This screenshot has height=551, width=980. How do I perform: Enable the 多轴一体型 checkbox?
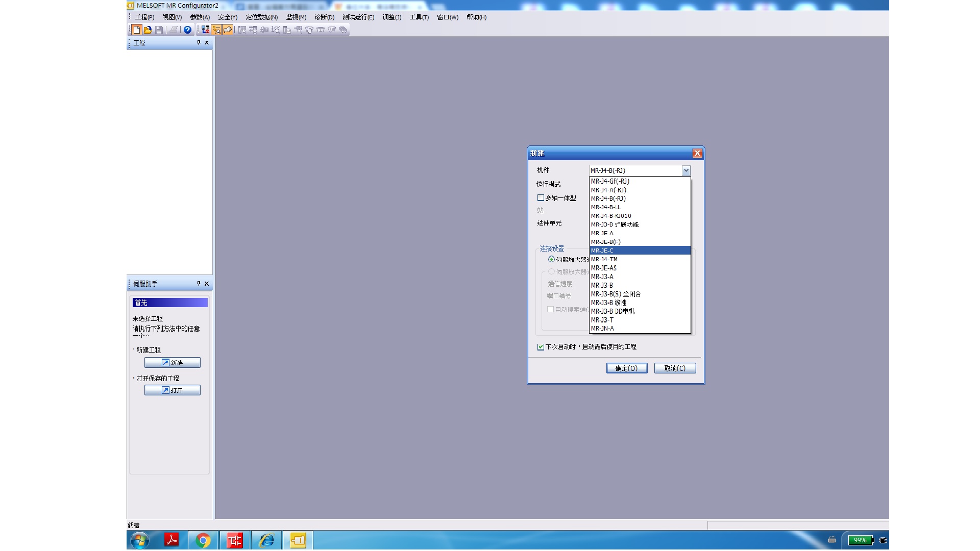pos(541,198)
